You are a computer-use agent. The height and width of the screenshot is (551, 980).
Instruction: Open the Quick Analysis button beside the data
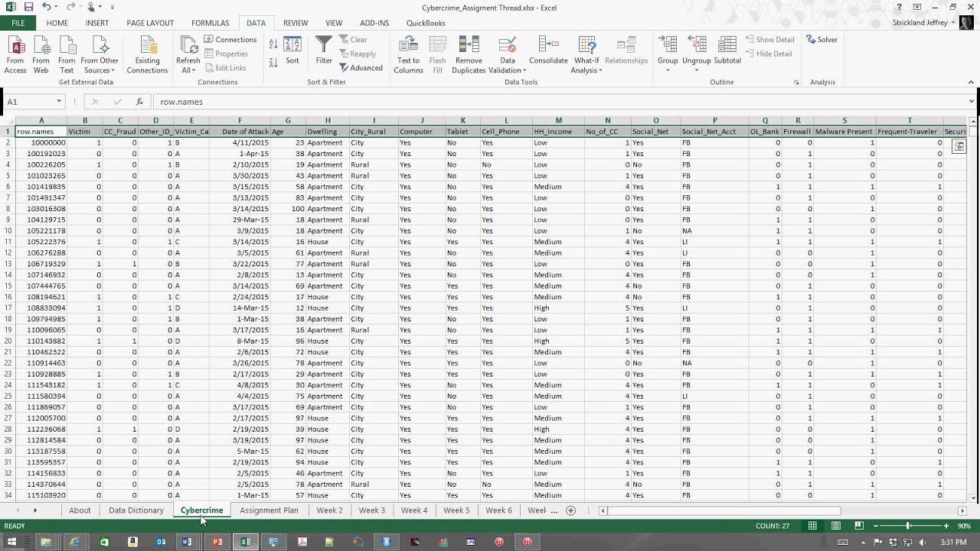click(x=958, y=146)
